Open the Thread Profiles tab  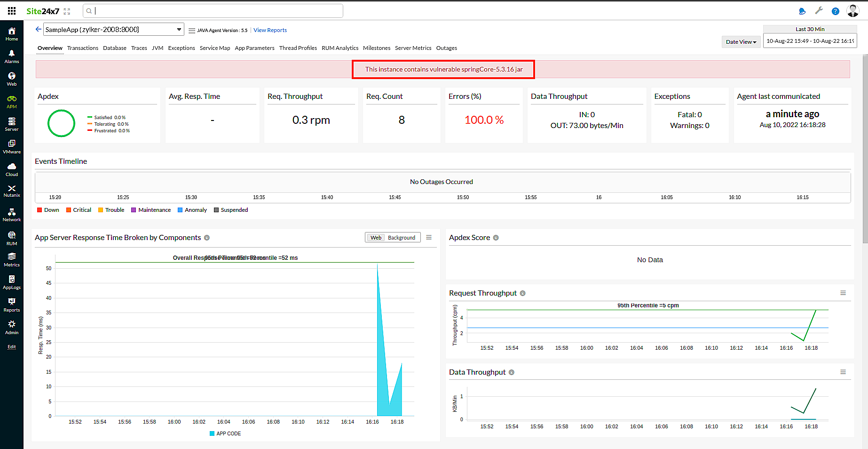click(x=298, y=48)
